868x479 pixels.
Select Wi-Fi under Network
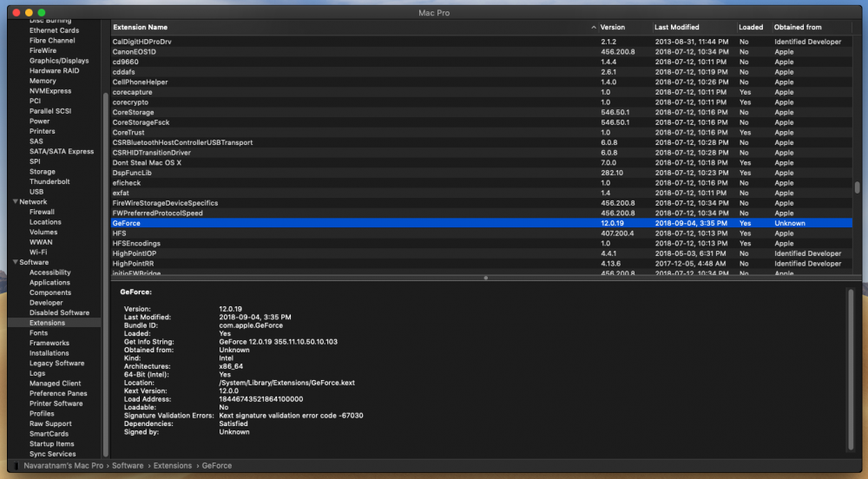[x=38, y=253]
